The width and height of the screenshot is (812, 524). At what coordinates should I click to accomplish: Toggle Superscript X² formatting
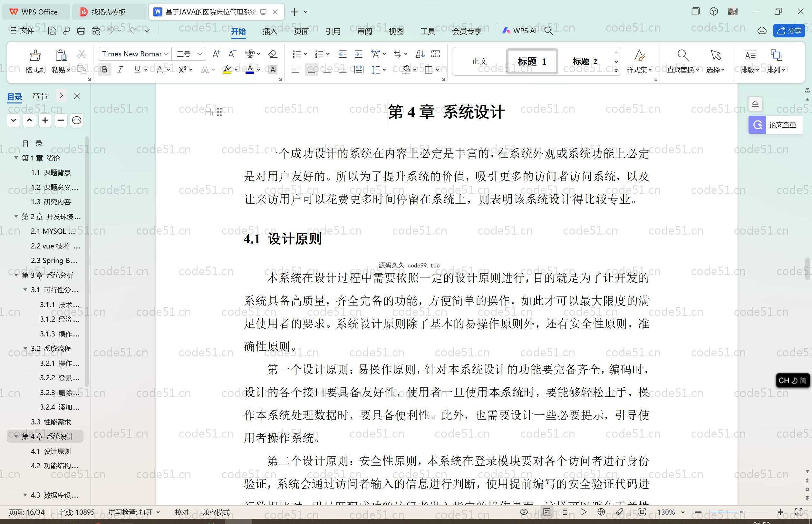[x=182, y=70]
